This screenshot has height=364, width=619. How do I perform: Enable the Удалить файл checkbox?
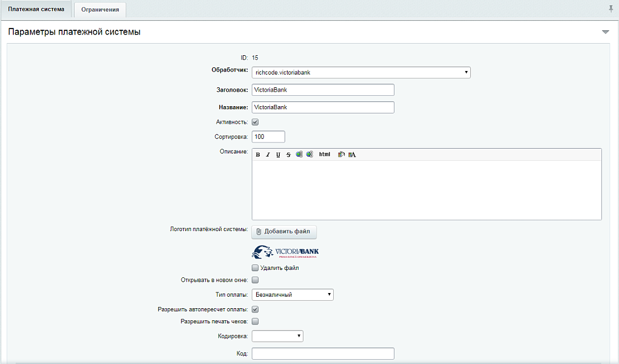(x=255, y=268)
